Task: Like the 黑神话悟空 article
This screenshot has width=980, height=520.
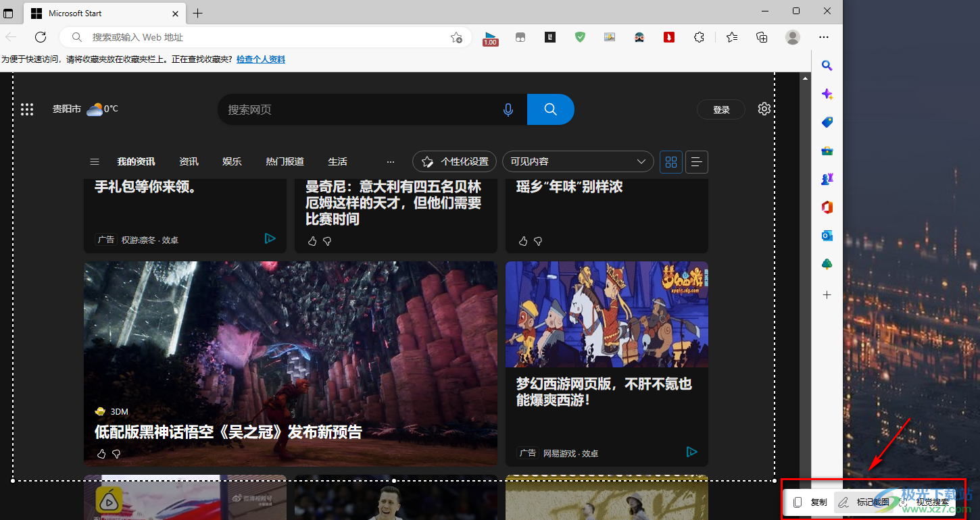Action: click(101, 453)
